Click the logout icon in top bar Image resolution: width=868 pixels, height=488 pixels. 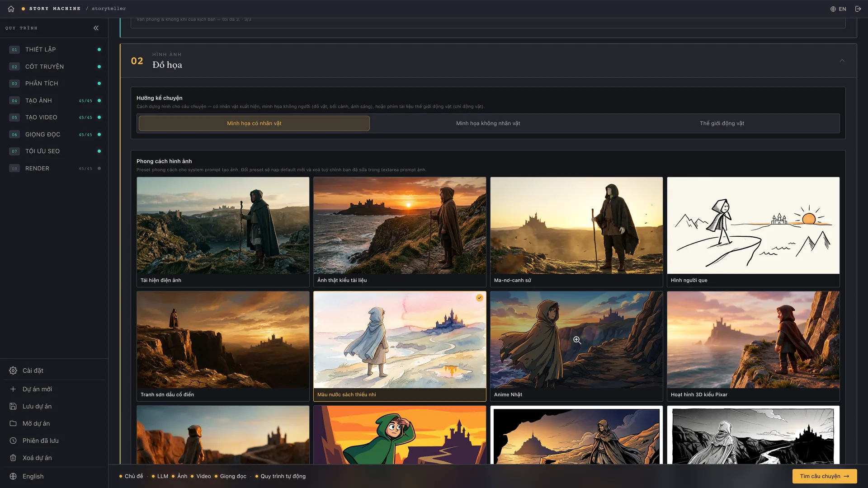coord(858,9)
